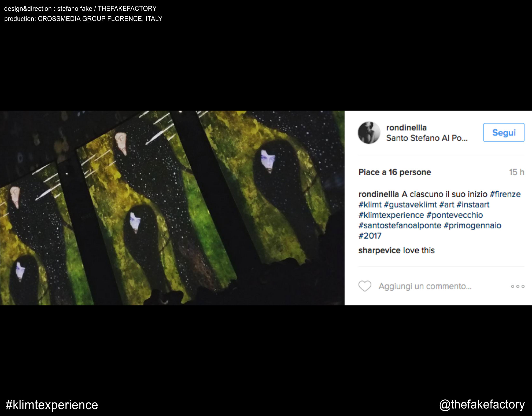
Task: Open the #primogennaio hashtag
Action: click(472, 225)
